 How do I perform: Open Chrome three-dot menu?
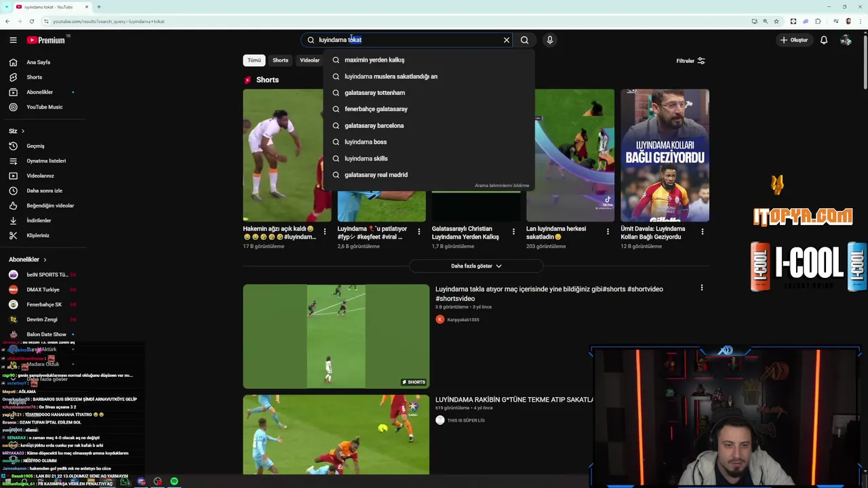pos(861,21)
